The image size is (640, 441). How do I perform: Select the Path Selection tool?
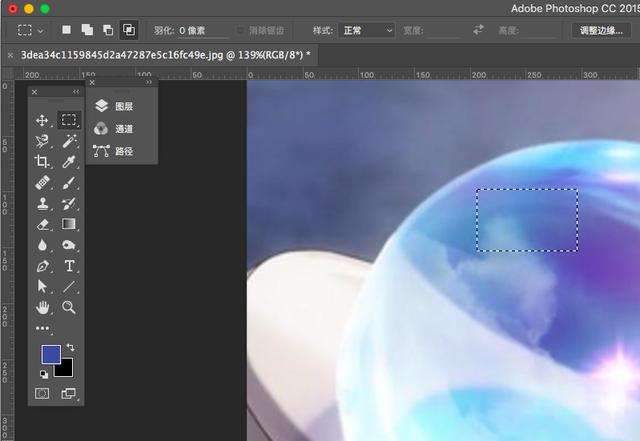[x=42, y=287]
